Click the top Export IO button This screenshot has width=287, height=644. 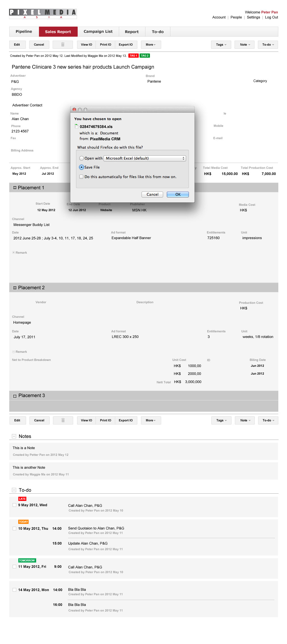tap(126, 45)
